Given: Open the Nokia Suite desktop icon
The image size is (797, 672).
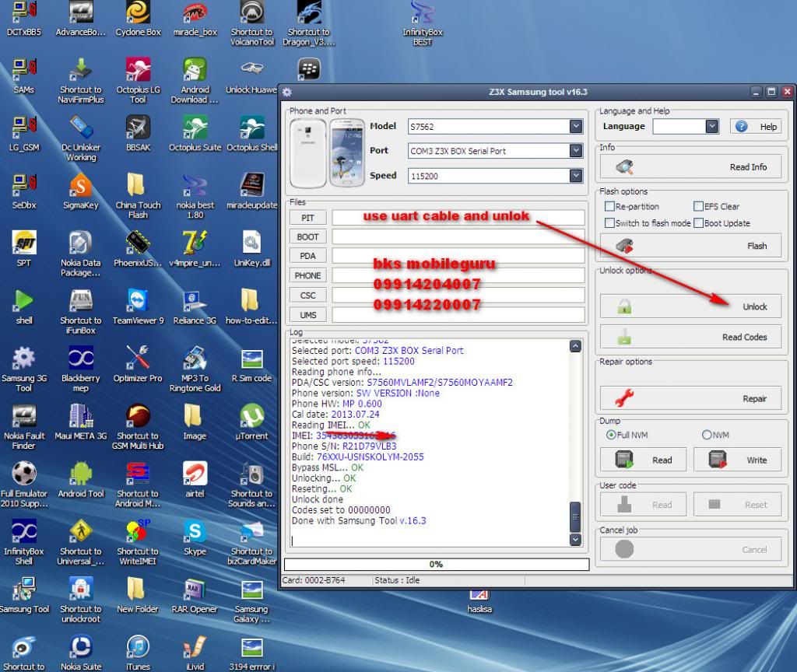Looking at the screenshot, I should (80, 653).
